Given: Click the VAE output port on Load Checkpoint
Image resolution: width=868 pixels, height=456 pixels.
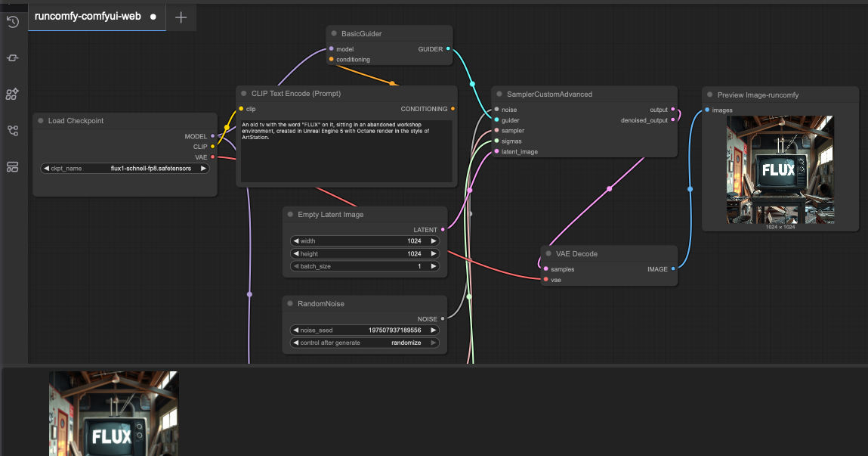Looking at the screenshot, I should click(212, 157).
